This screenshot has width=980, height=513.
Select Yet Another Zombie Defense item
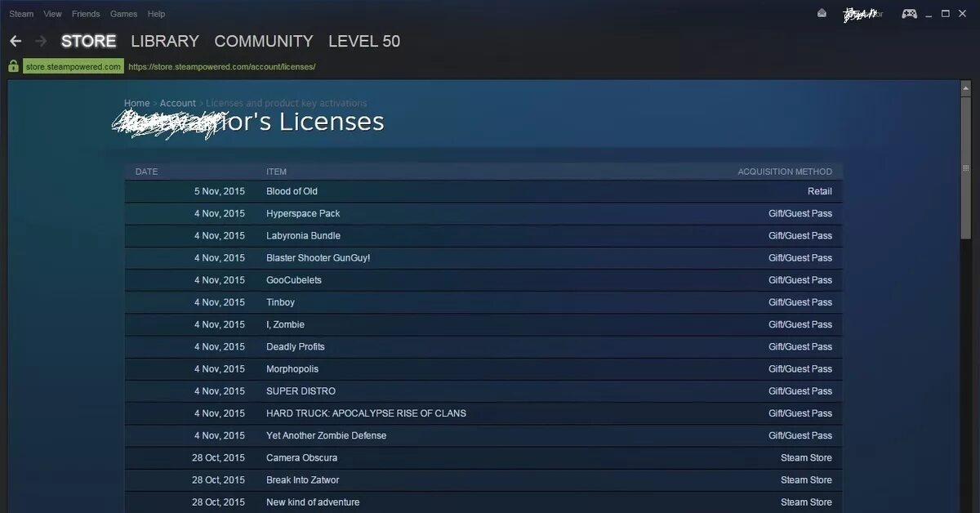coord(327,435)
